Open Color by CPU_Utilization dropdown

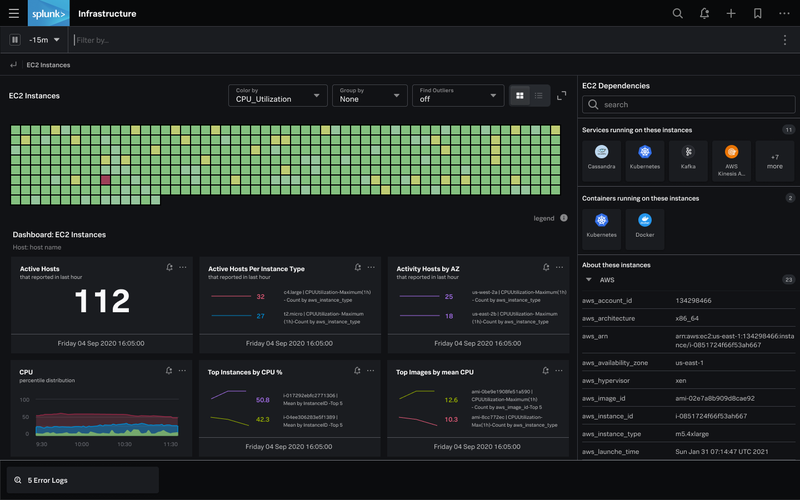pyautogui.click(x=278, y=95)
